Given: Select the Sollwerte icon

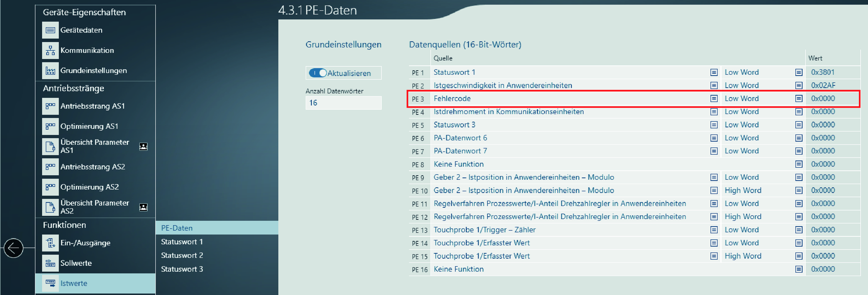Looking at the screenshot, I should point(50,263).
